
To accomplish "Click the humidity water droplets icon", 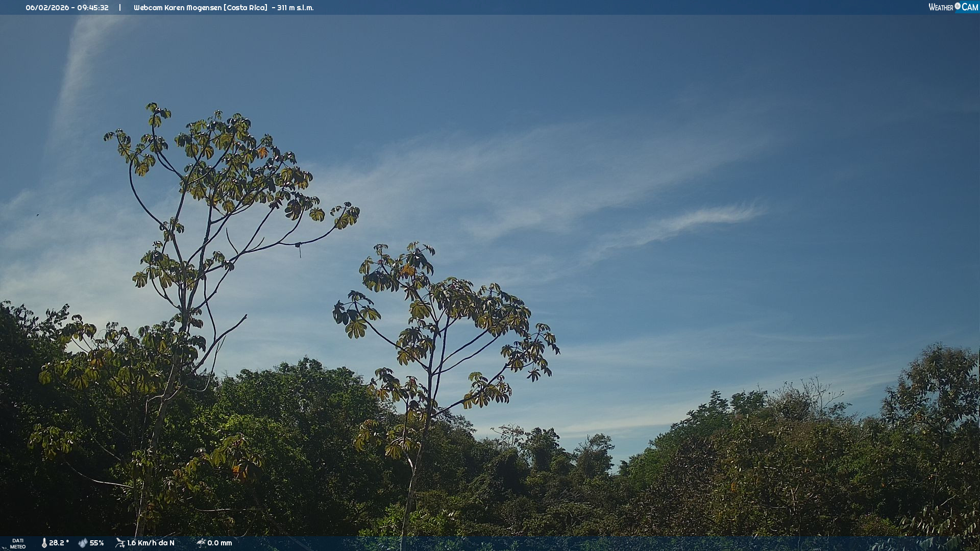I will tap(83, 543).
